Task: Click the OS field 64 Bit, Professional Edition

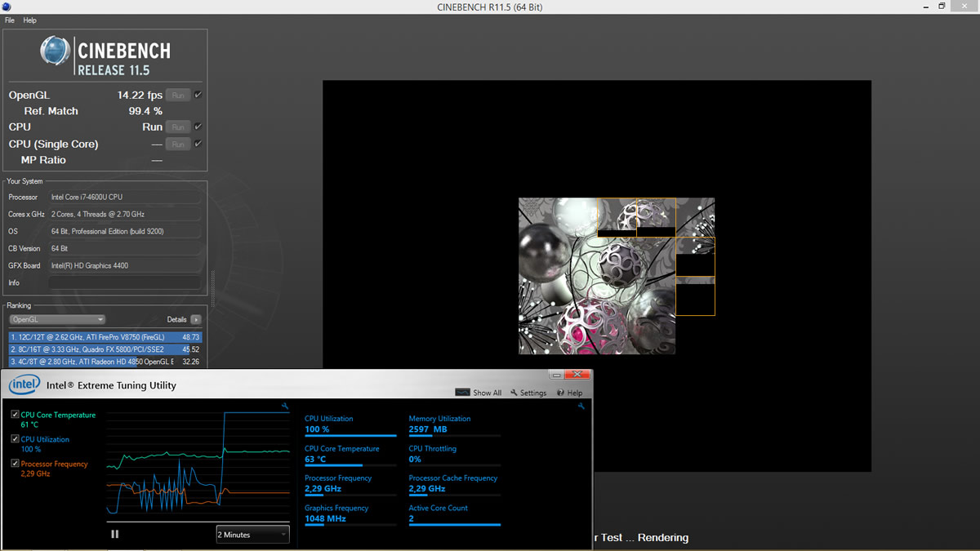Action: [x=124, y=231]
